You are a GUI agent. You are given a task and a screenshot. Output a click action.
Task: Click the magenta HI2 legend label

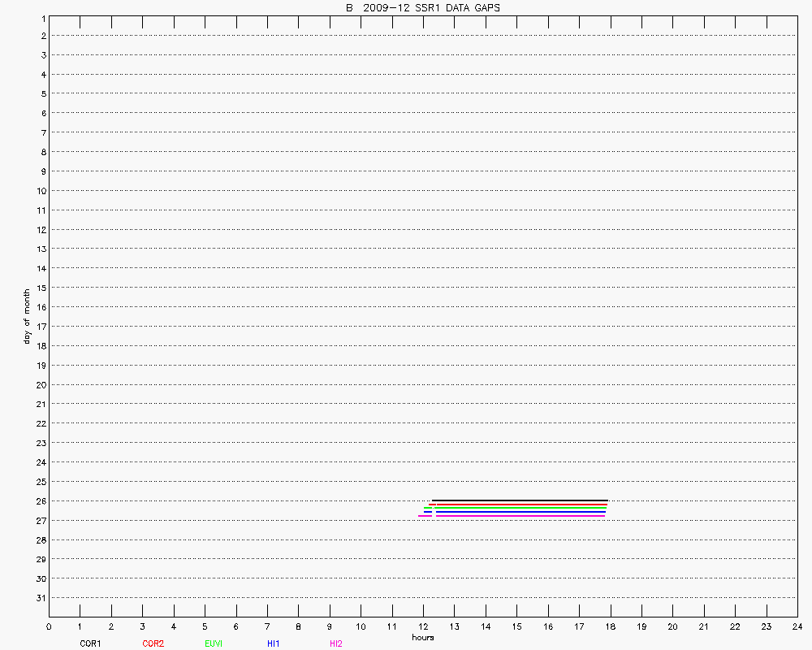pyautogui.click(x=336, y=643)
